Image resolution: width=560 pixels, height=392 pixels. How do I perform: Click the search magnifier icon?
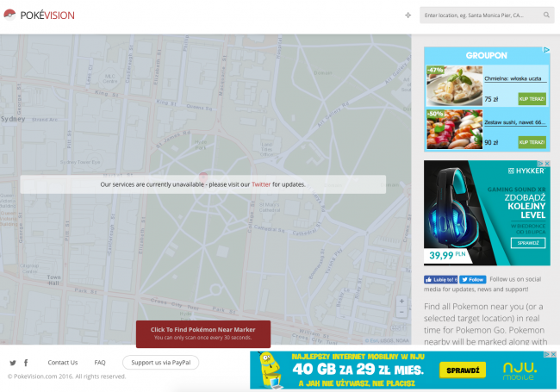(x=546, y=15)
